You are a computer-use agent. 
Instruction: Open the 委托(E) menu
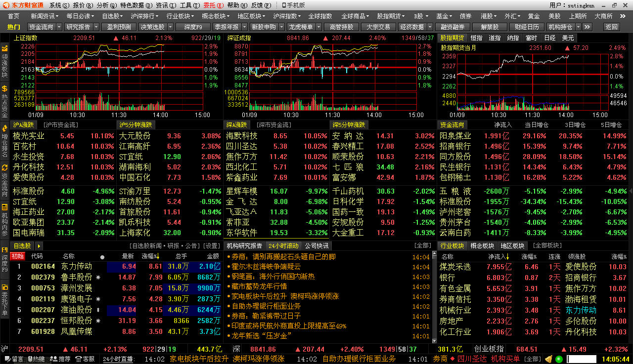click(214, 5)
